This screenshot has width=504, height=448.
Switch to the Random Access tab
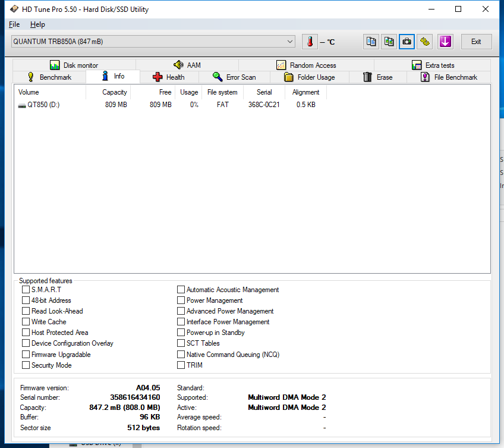pyautogui.click(x=306, y=65)
